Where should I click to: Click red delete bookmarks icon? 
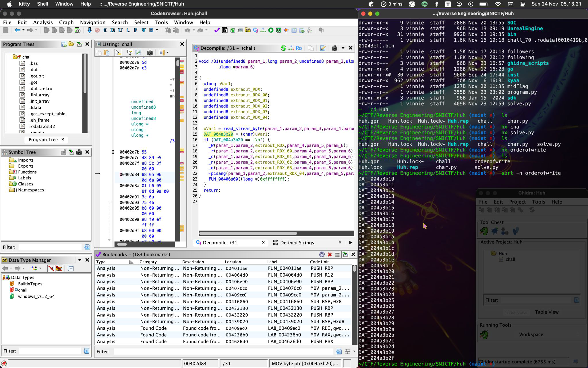[x=330, y=254]
